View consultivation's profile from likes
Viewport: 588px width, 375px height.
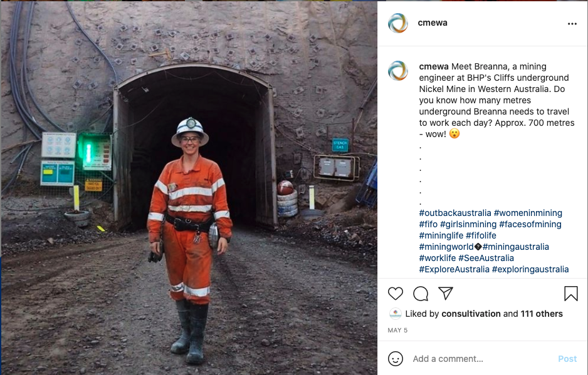[x=471, y=314]
